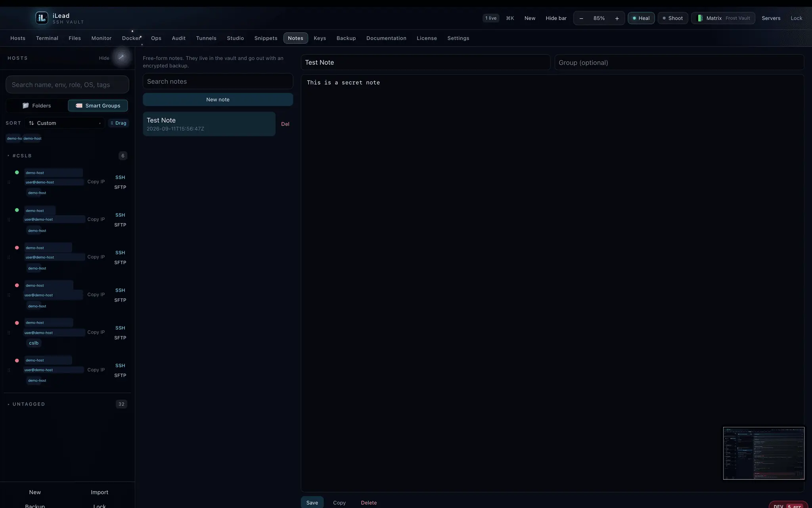This screenshot has height=508, width=812.
Task: Select the Ops tab
Action: (x=156, y=38)
